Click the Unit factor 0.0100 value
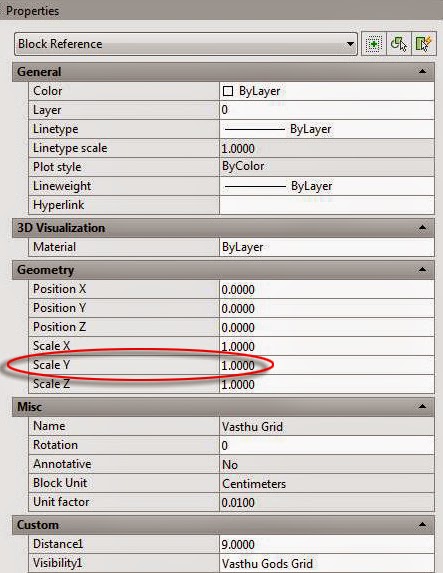 327,502
